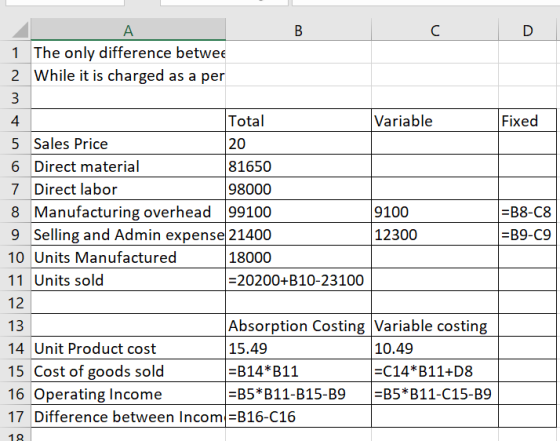Click the 'Fixed' header cell
This screenshot has width=560, height=441.
coord(528,121)
